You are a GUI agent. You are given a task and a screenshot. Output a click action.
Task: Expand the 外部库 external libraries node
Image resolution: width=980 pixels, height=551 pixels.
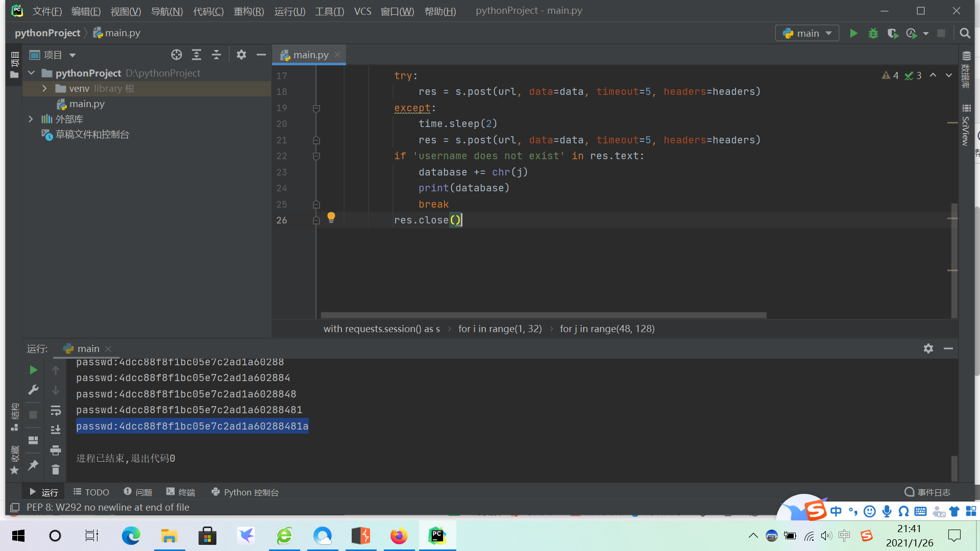31,119
